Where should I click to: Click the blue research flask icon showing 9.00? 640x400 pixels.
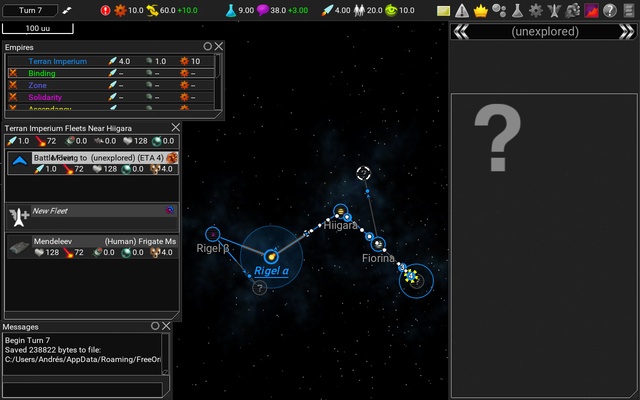pyautogui.click(x=231, y=11)
